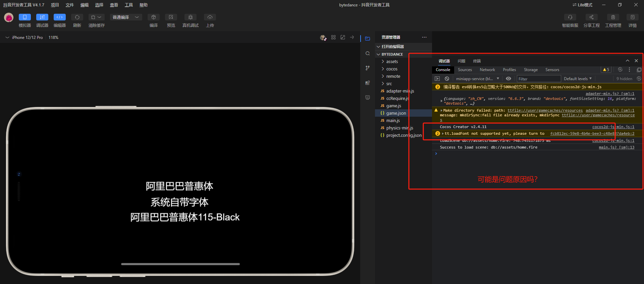The image size is (644, 284).
Task: Expand the src folder
Action: tap(404, 84)
